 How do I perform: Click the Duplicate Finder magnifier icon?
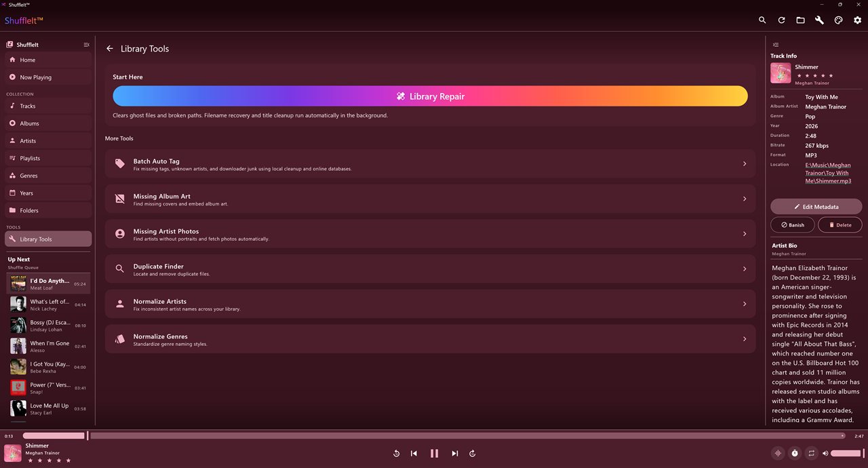[x=120, y=269]
